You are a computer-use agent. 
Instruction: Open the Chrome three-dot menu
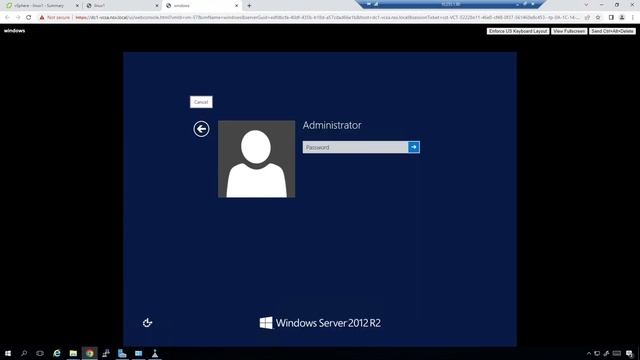click(x=633, y=18)
